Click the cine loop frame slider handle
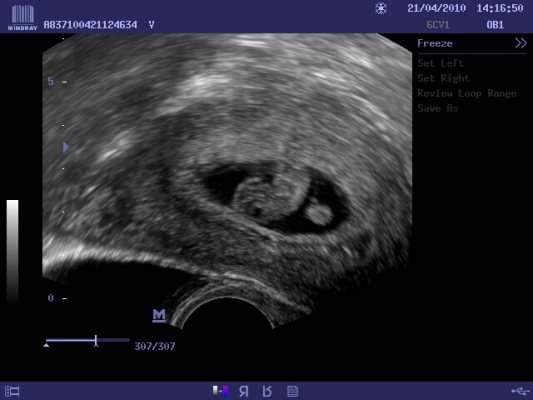Image resolution: width=533 pixels, height=400 pixels. pyautogui.click(x=96, y=341)
